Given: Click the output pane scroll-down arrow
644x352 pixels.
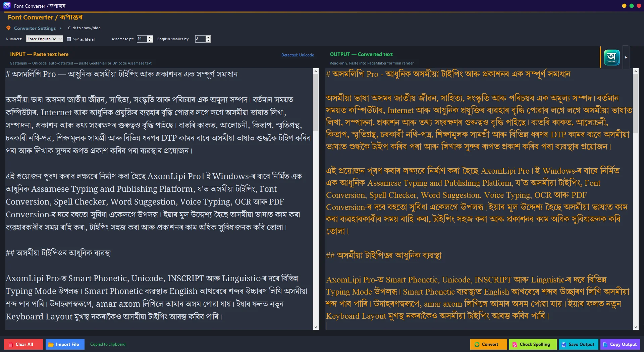Looking at the screenshot, I should click(x=636, y=327).
